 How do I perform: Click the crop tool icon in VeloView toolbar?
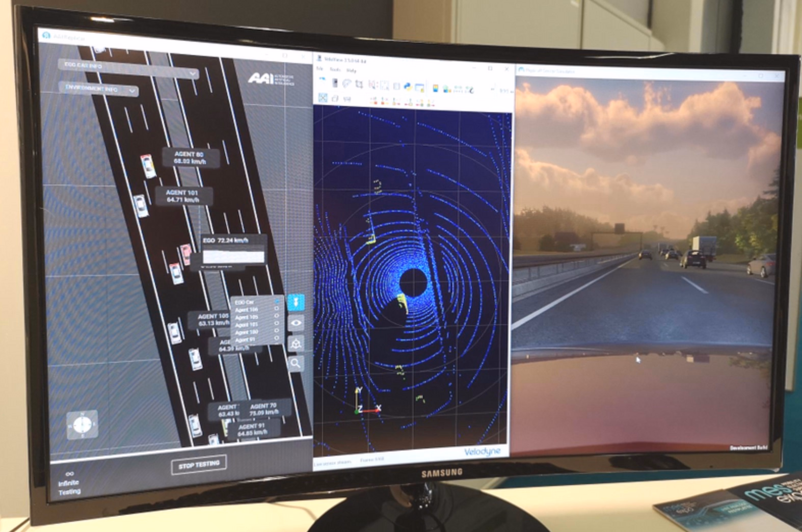pyautogui.click(x=359, y=84)
